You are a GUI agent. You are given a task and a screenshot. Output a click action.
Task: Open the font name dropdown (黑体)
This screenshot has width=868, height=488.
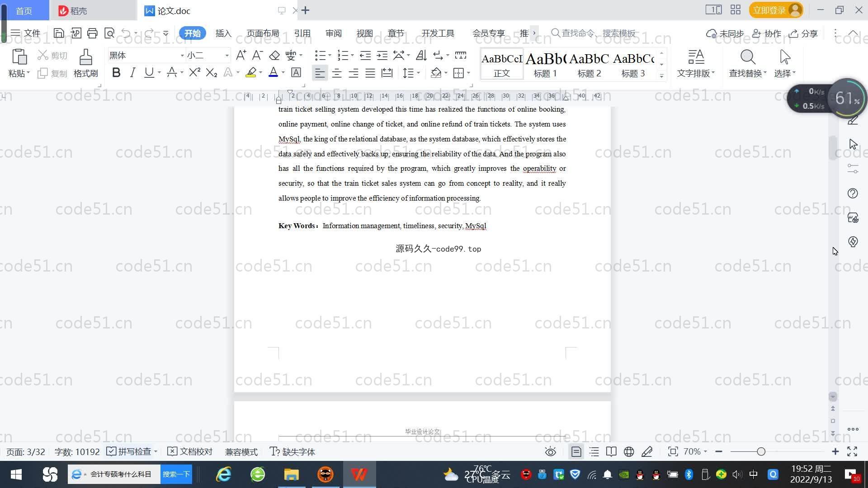[x=183, y=56]
